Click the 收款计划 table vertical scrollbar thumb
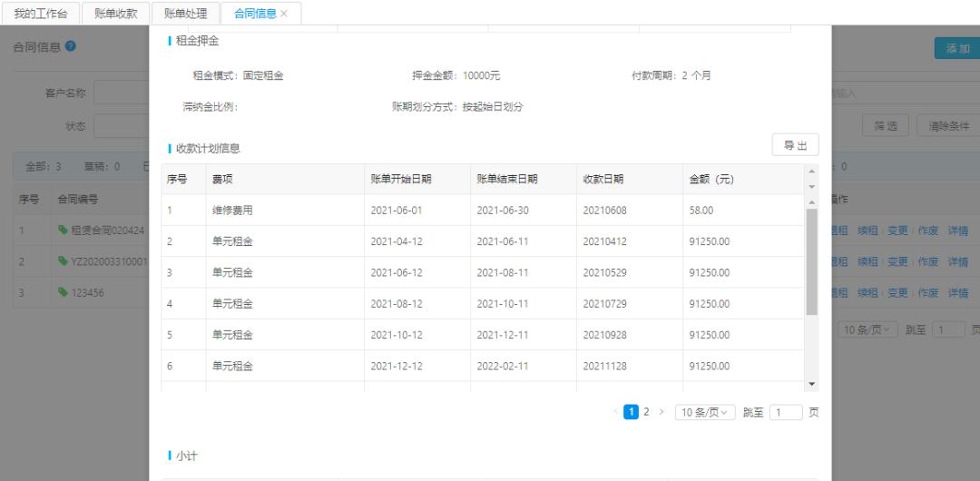Image resolution: width=980 pixels, height=481 pixels. pos(812,261)
